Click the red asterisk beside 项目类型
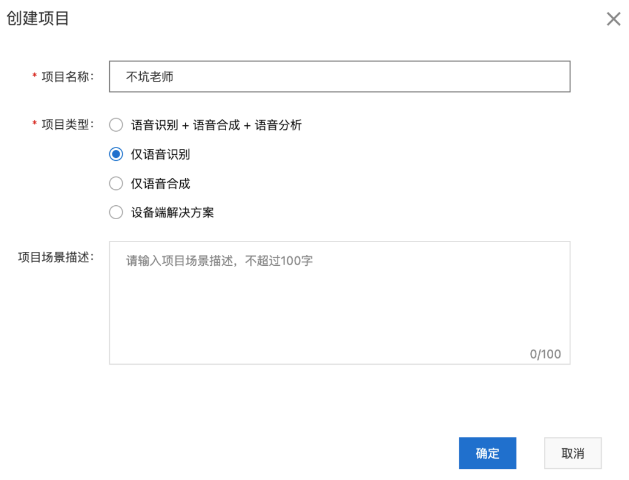Screen dimensions: 629x480 point(35,126)
